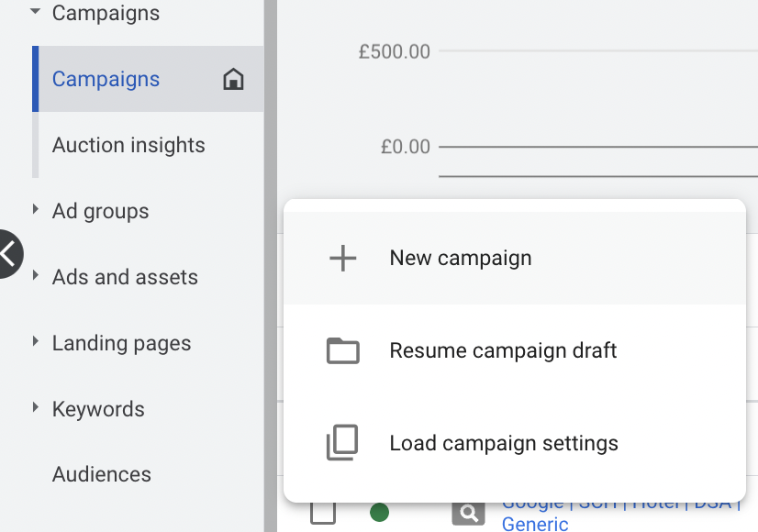Go to Audiences in the sidebar
This screenshot has height=532, width=758.
click(x=102, y=474)
